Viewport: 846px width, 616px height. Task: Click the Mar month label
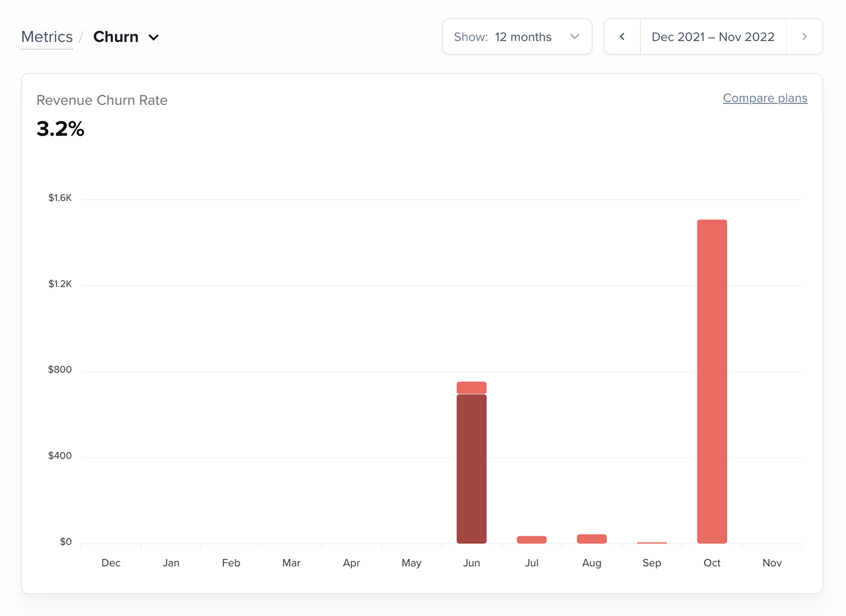tap(291, 563)
